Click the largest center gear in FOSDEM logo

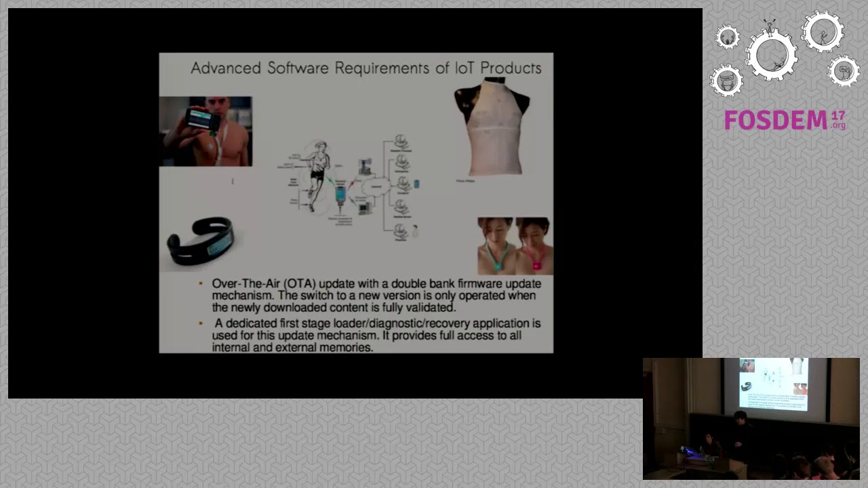point(772,56)
